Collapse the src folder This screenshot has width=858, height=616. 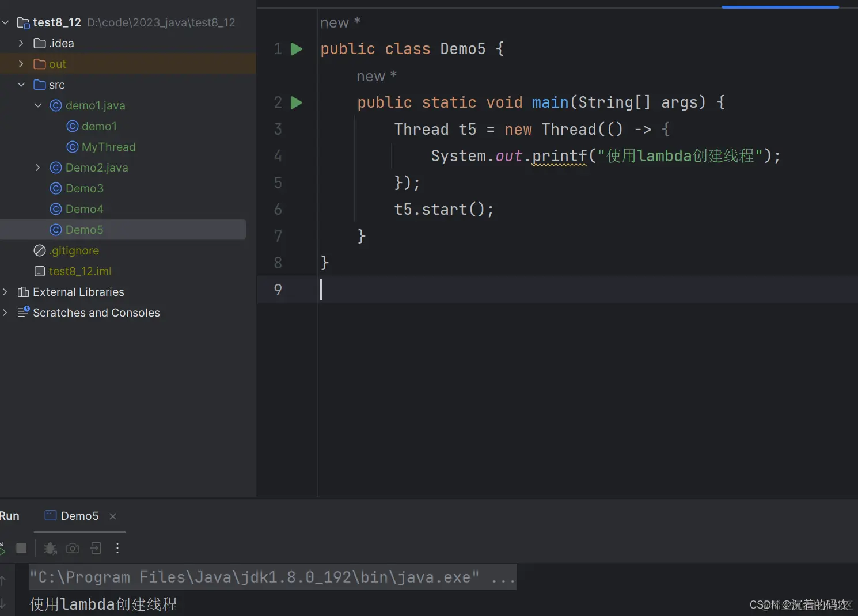[21, 85]
